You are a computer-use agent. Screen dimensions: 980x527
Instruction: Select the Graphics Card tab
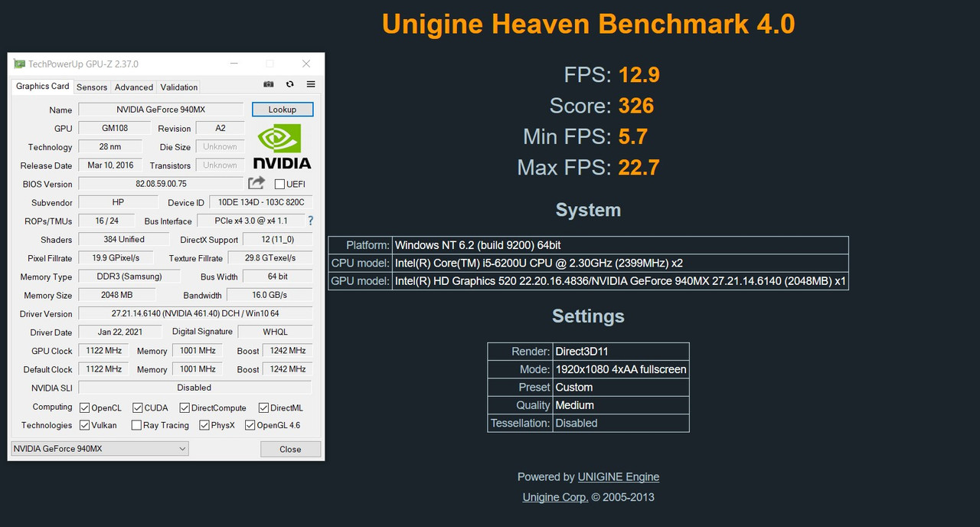[43, 87]
